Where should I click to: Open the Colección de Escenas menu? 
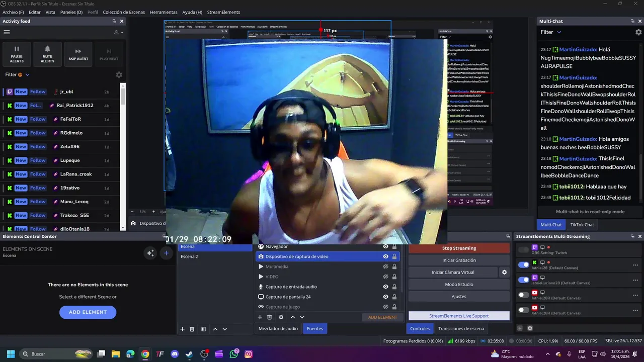pos(124,12)
